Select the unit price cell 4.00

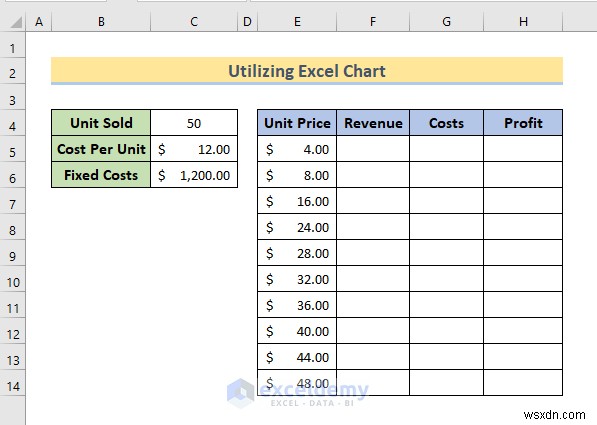tap(297, 149)
